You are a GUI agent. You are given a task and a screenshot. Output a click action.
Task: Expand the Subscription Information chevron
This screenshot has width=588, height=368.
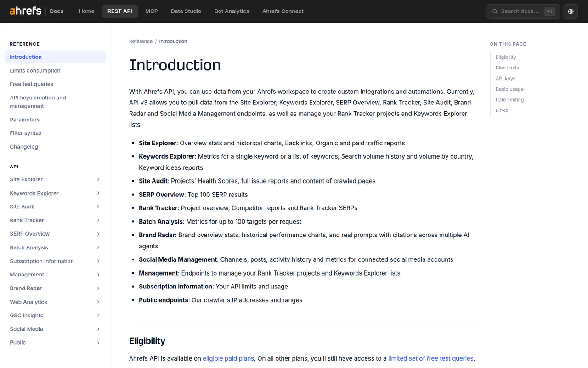coord(98,261)
